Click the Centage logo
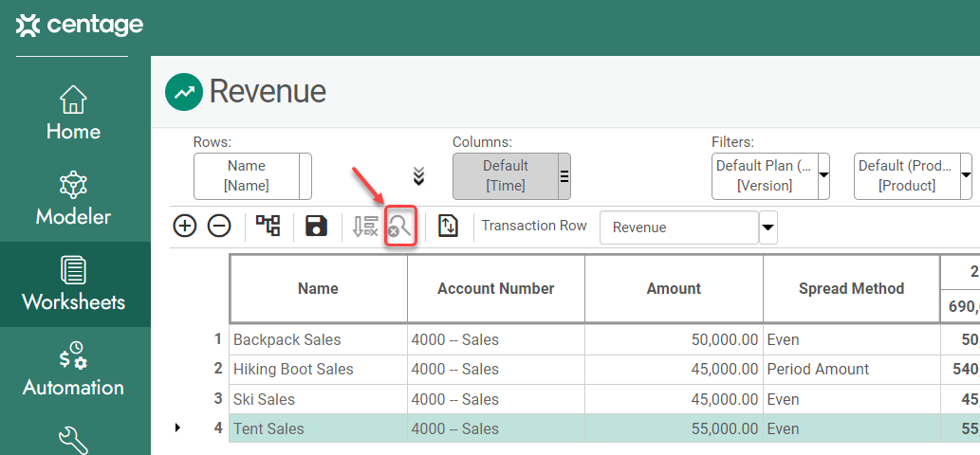Screen dimensions: 980x455 pyautogui.click(x=80, y=26)
